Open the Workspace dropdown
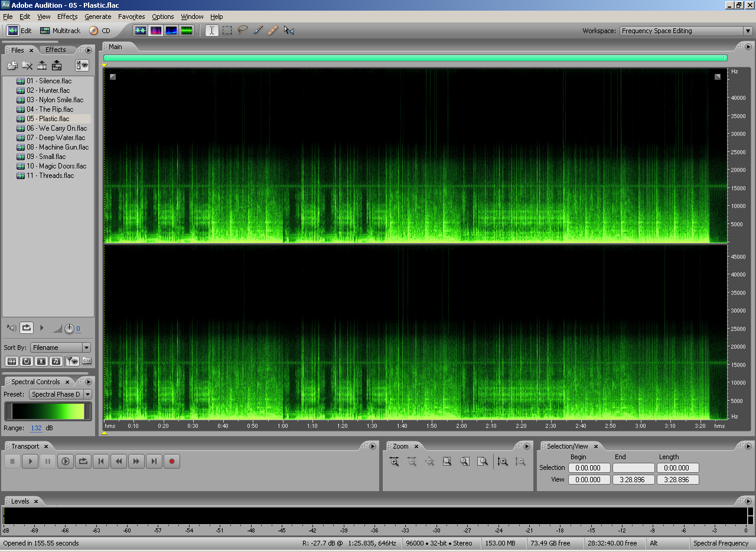Screen dimensions: 756x552 click(686, 31)
